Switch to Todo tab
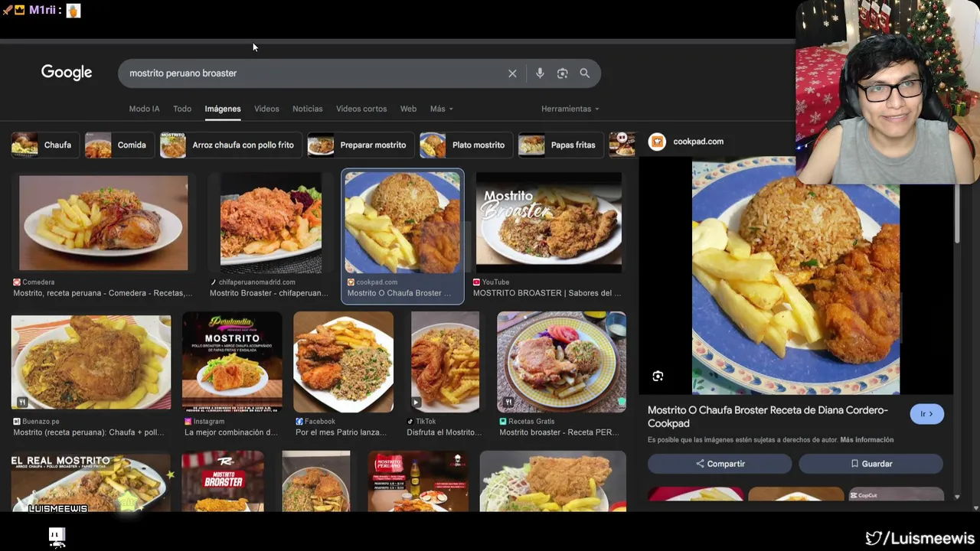Screen dimensions: 980x551 182,109
